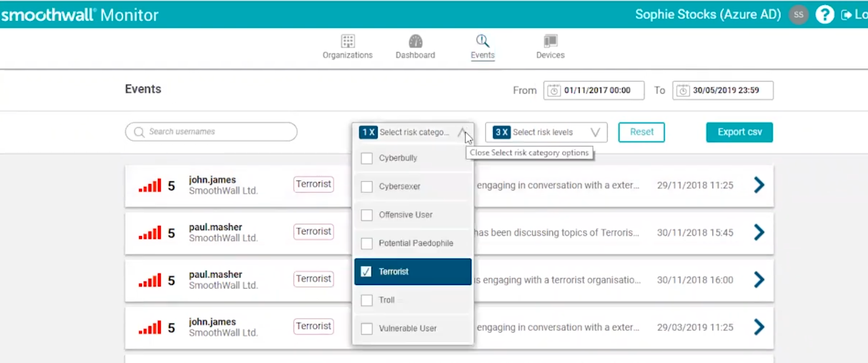868x363 pixels.
Task: Click risk bars icon for paul.masher 30/11/2018 16:00
Action: click(x=150, y=280)
